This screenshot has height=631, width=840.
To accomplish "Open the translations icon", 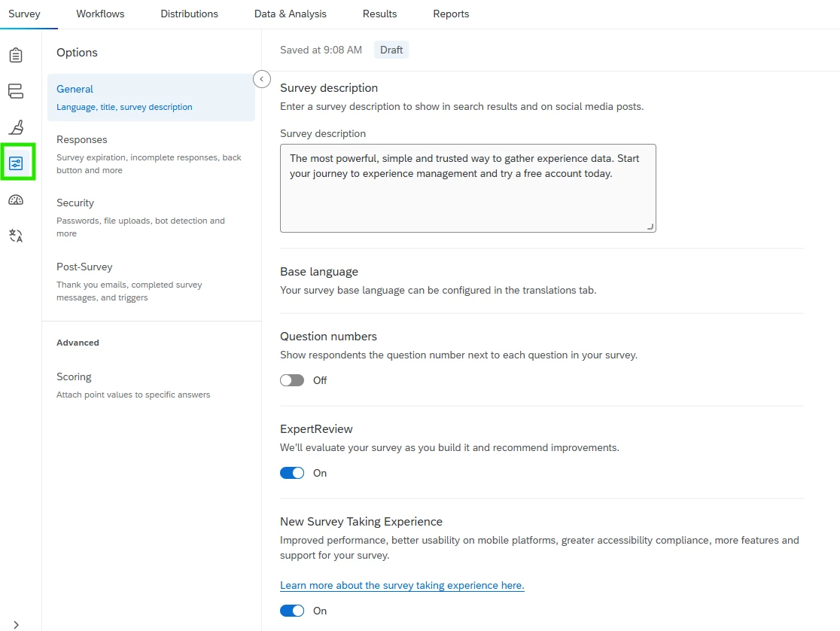I will 16,236.
